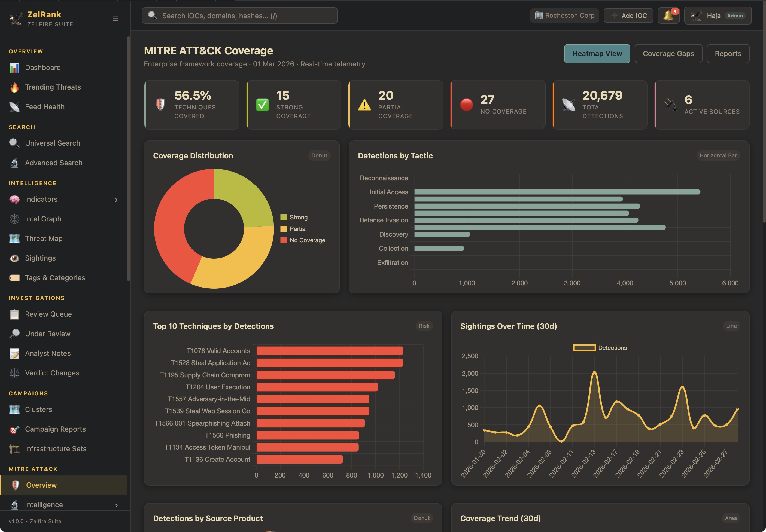The width and height of the screenshot is (766, 532).
Task: Click the Verdict Changes scales icon
Action: tap(14, 373)
